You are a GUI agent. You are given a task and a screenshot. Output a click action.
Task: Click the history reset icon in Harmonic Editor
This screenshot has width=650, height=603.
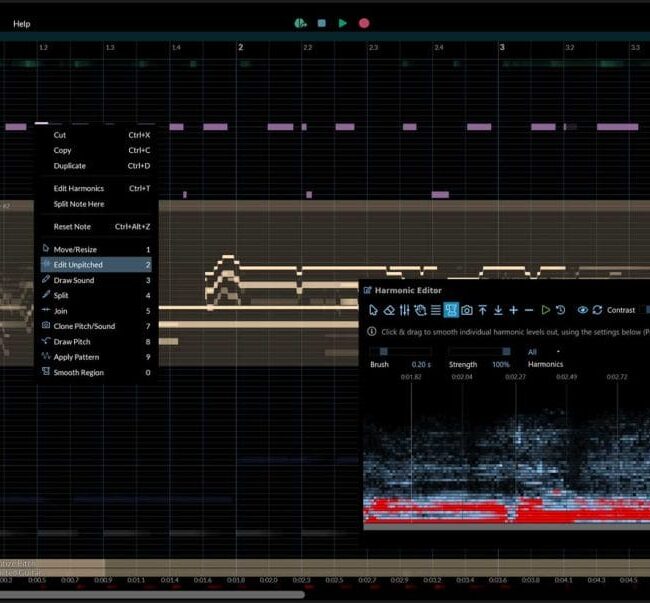[x=560, y=310]
